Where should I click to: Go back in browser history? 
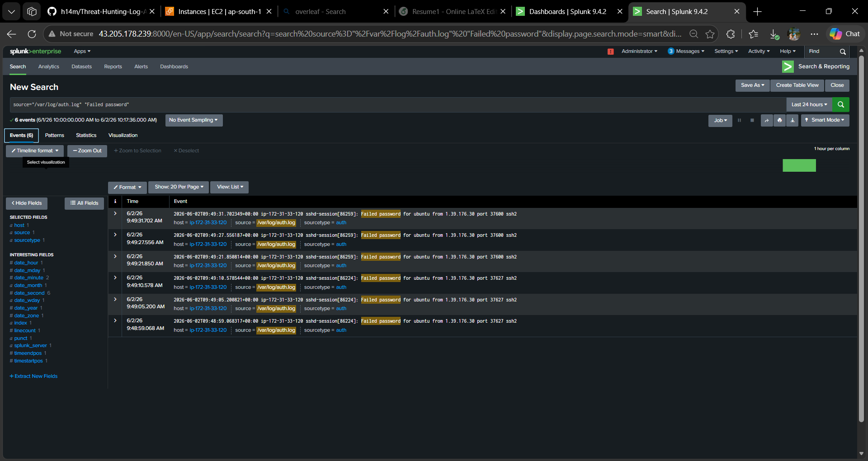click(x=12, y=34)
